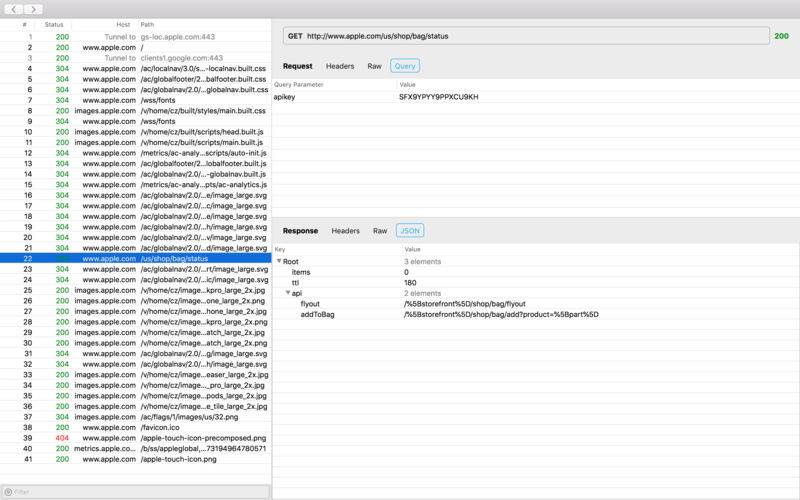
Task: Select request 38 /favicon.ico
Action: tap(136, 428)
